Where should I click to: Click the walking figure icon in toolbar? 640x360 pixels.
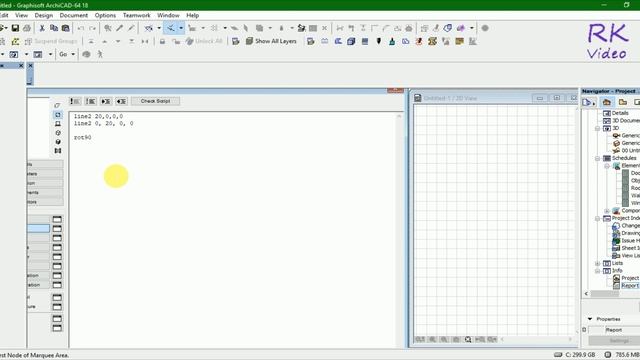click(100, 54)
